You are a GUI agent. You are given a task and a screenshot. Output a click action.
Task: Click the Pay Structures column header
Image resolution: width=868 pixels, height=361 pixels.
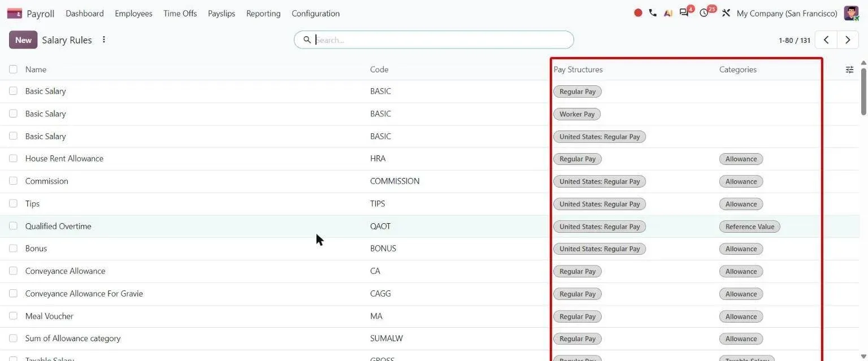tap(578, 69)
